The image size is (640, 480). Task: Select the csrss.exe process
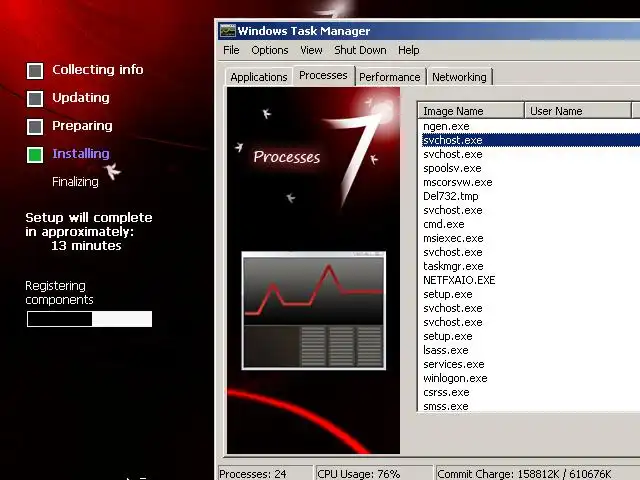click(446, 392)
